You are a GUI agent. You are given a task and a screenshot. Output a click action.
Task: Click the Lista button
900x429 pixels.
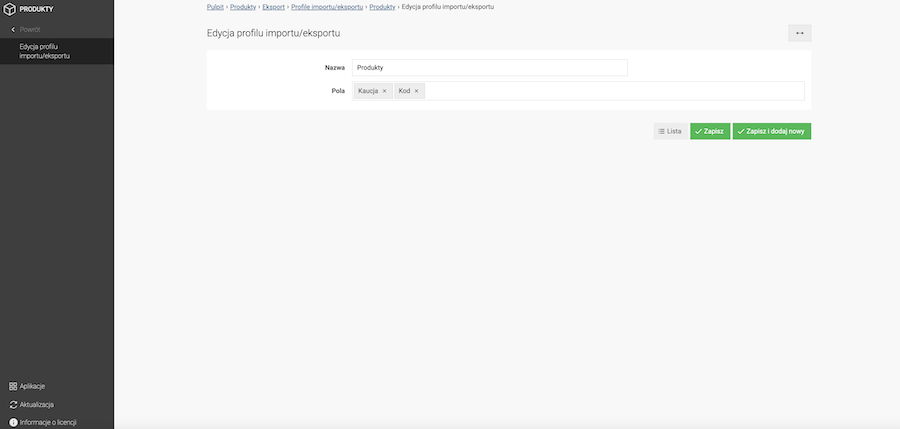pos(670,131)
